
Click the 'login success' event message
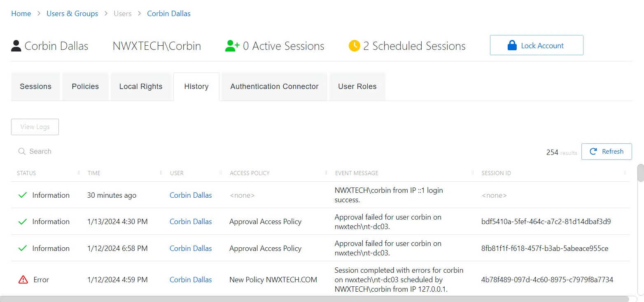(x=389, y=195)
